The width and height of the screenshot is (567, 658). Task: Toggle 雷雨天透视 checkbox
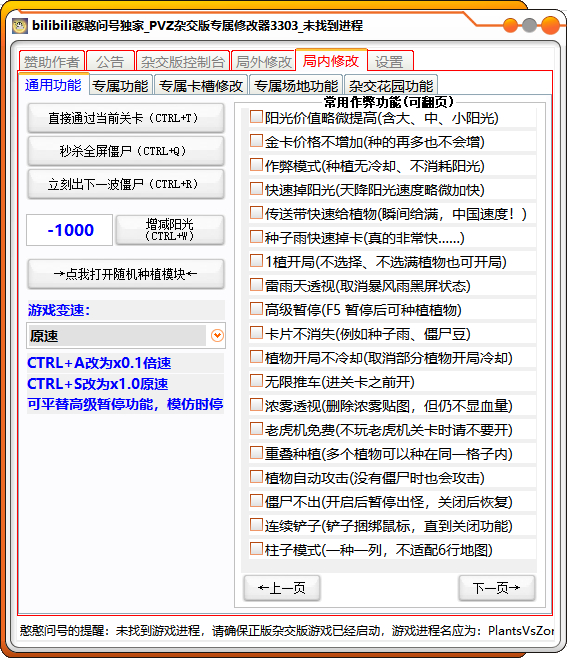click(x=256, y=285)
